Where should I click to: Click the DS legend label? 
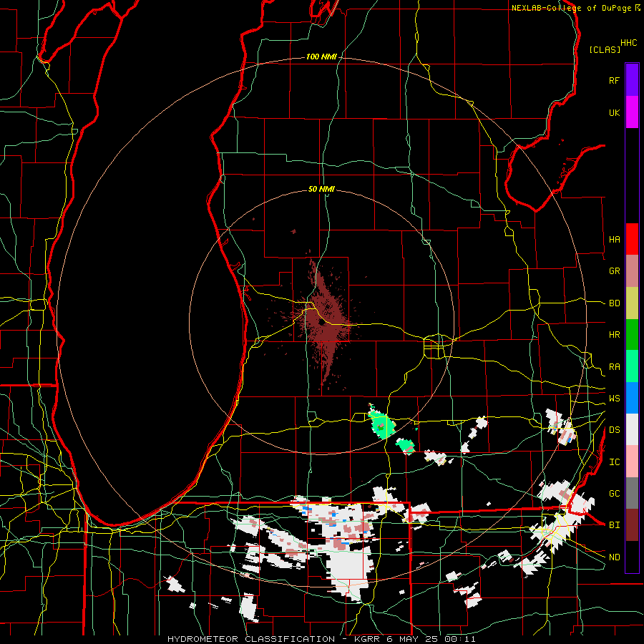coord(614,430)
